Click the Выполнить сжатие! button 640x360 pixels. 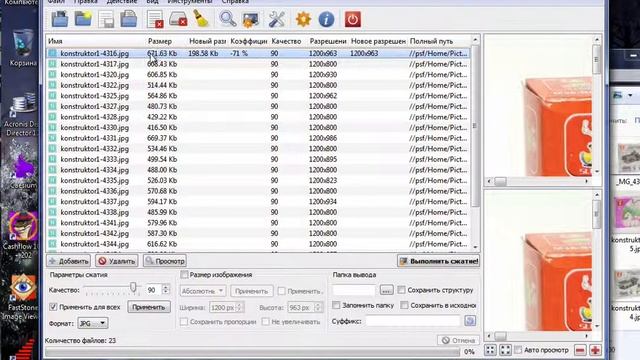(438, 261)
